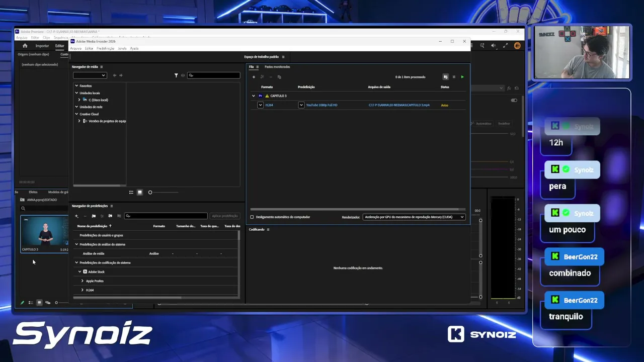
Task: Open the H.264 format dropdown arrow
Action: click(260, 105)
